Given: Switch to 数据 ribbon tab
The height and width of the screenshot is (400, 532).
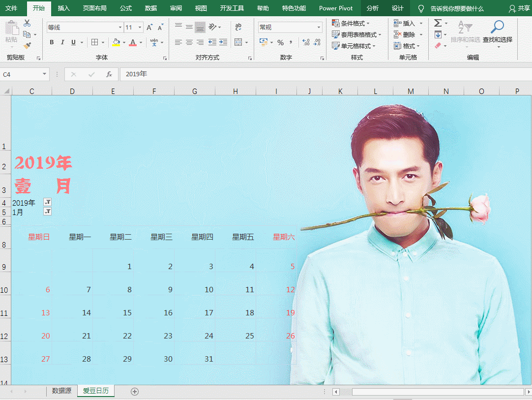Looking at the screenshot, I should (150, 8).
